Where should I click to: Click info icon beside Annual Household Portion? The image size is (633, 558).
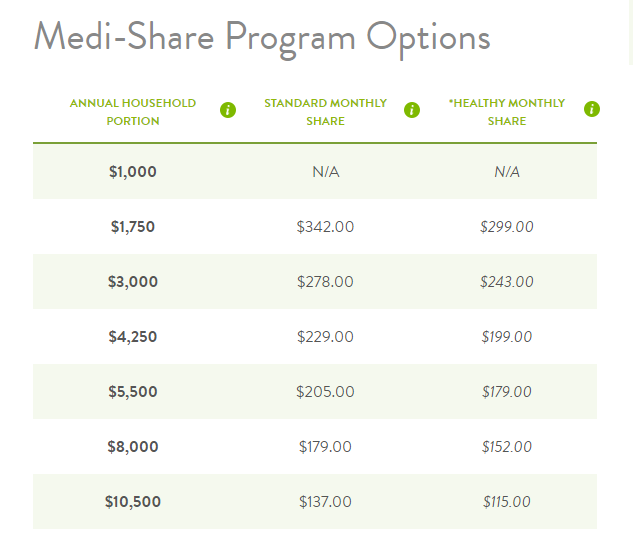click(x=228, y=110)
